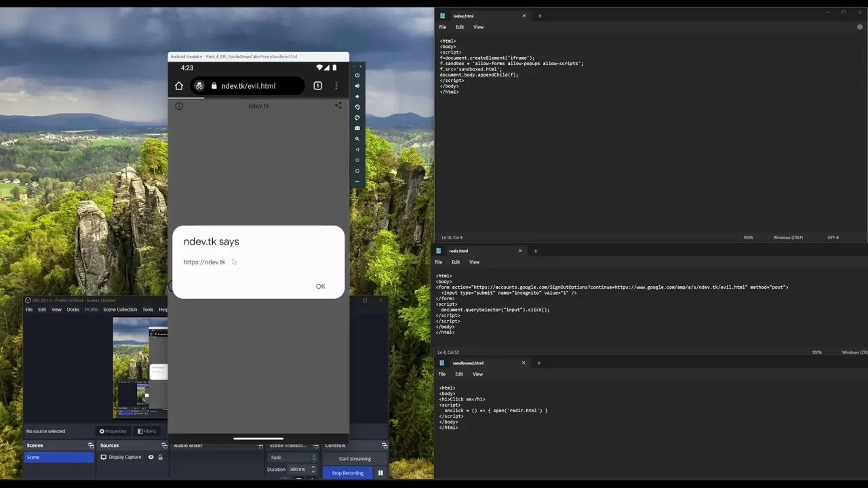Open the OBS Profile menu
Image resolution: width=868 pixels, height=488 pixels.
(92, 310)
